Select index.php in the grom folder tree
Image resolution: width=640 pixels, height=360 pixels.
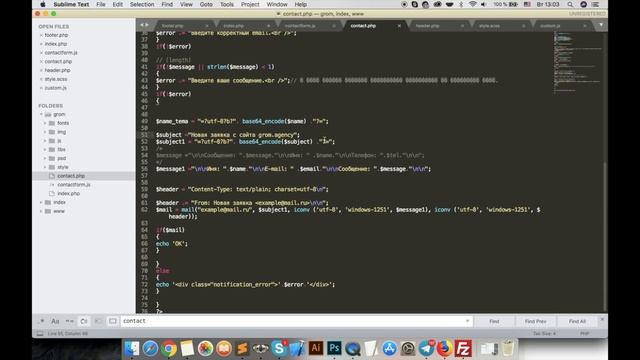(69, 193)
